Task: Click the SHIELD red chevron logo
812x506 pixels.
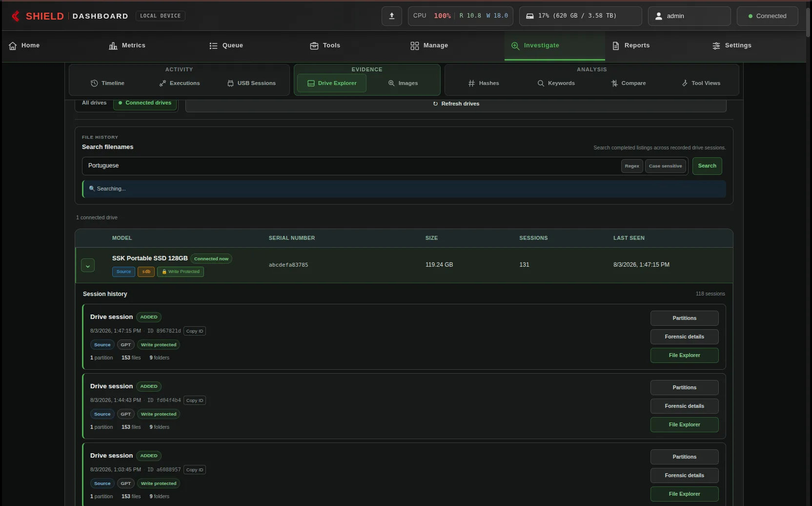Action: 16,16
